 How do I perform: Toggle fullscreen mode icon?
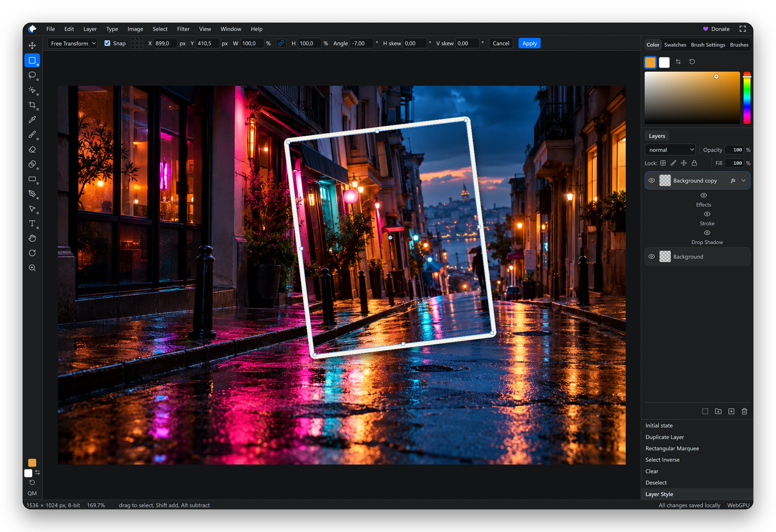coord(743,29)
